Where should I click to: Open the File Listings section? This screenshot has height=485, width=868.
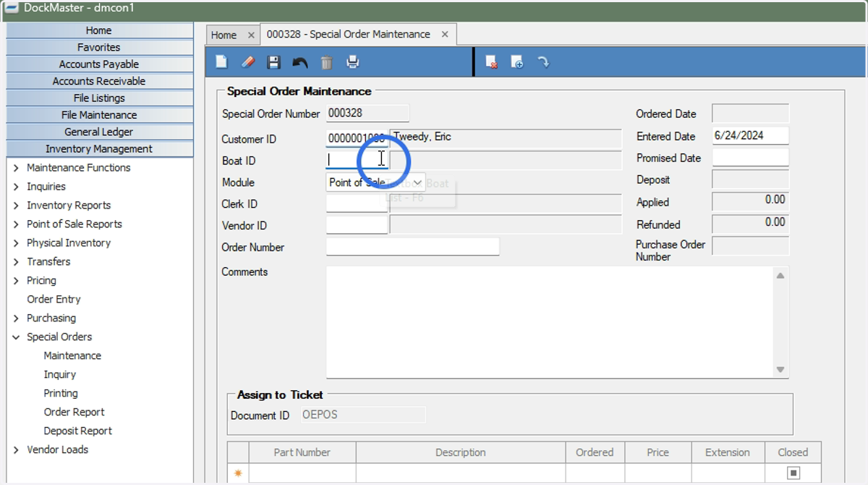99,98
